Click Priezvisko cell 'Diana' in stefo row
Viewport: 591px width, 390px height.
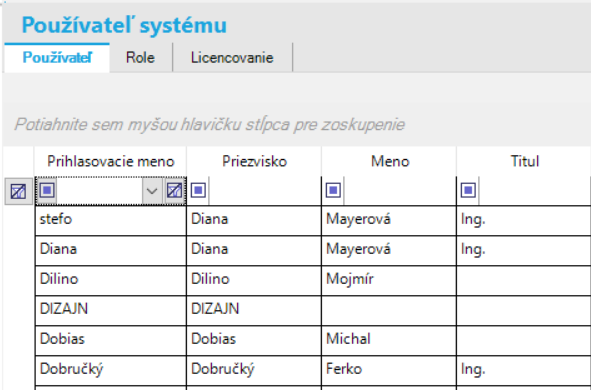tap(254, 220)
